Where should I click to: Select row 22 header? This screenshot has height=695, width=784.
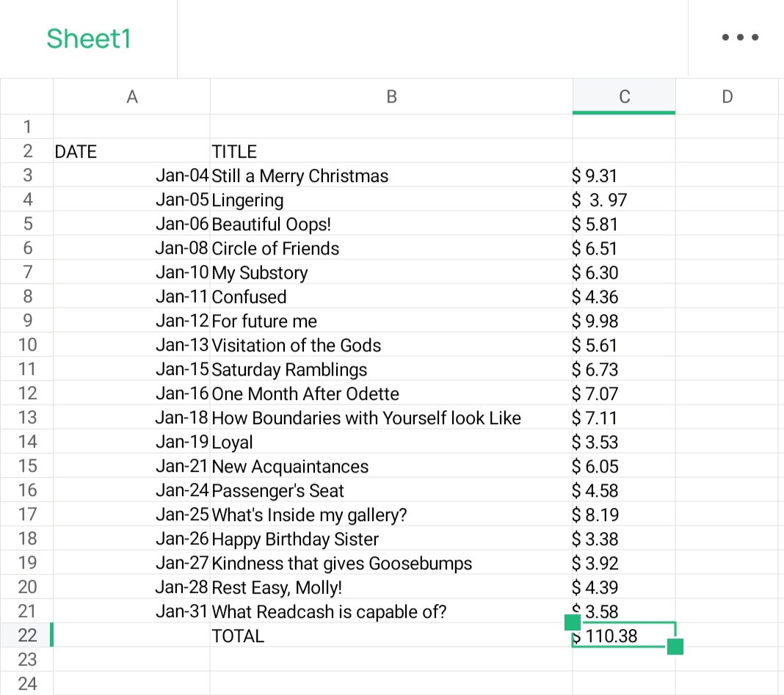[27, 635]
